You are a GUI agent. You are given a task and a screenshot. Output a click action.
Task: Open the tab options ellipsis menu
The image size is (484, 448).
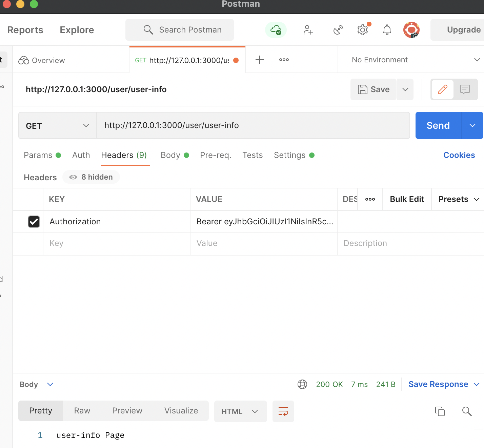(x=284, y=60)
